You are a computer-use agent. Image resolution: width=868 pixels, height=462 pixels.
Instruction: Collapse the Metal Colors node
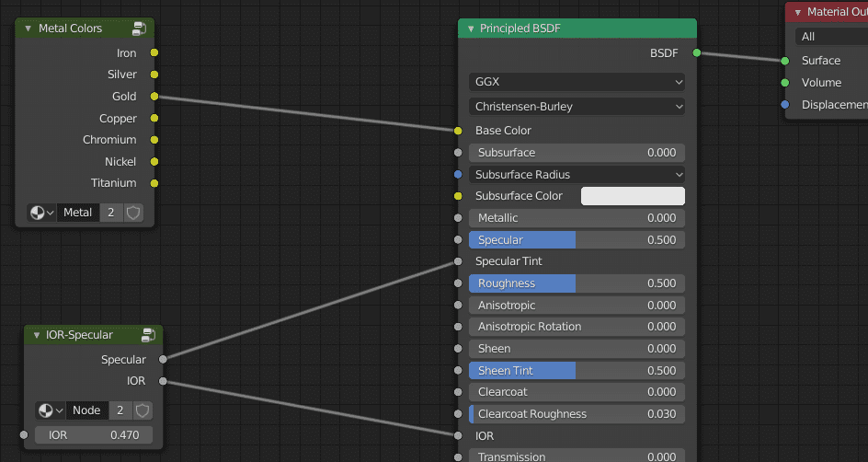pyautogui.click(x=28, y=29)
